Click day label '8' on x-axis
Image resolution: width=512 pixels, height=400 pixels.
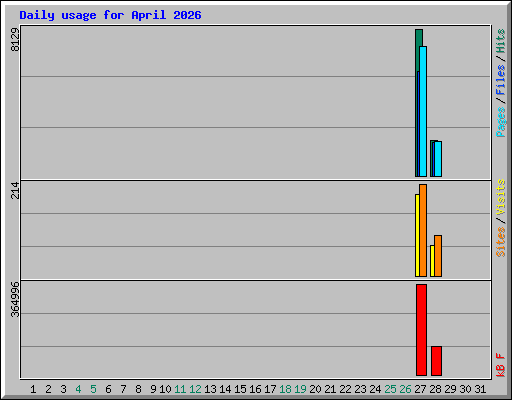pos(138,389)
